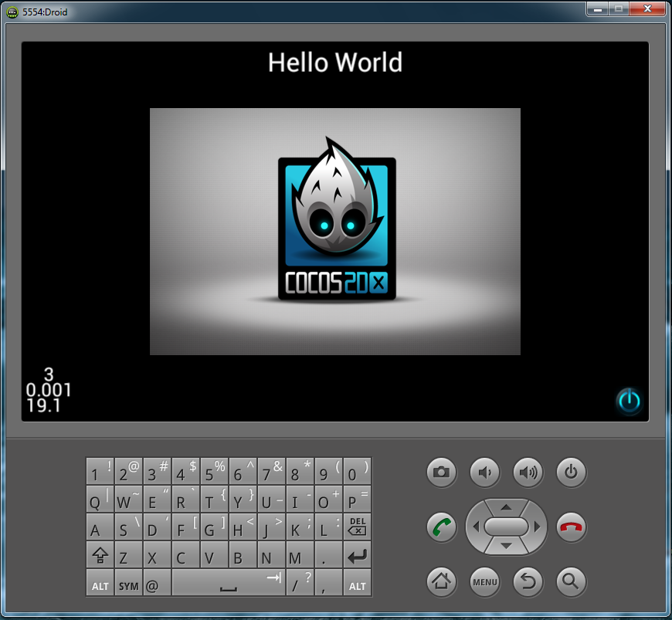The height and width of the screenshot is (620, 672).
Task: Click the N key
Action: (x=271, y=554)
